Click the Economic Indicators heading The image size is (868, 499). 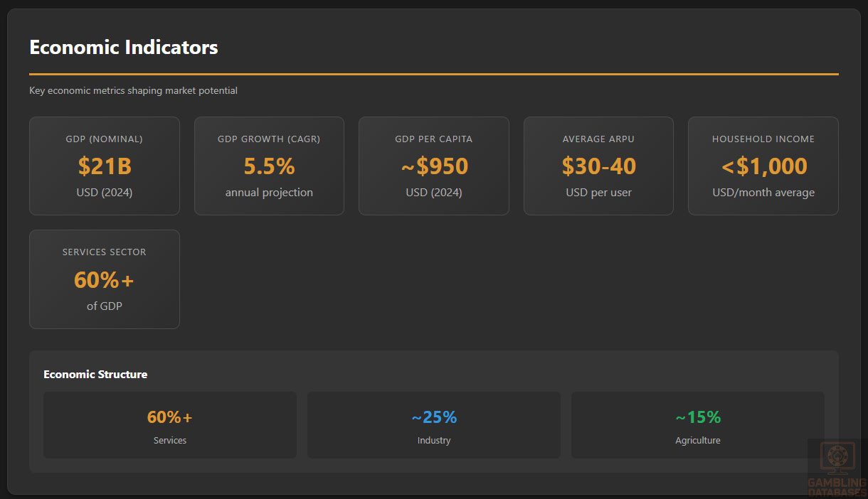coord(124,48)
